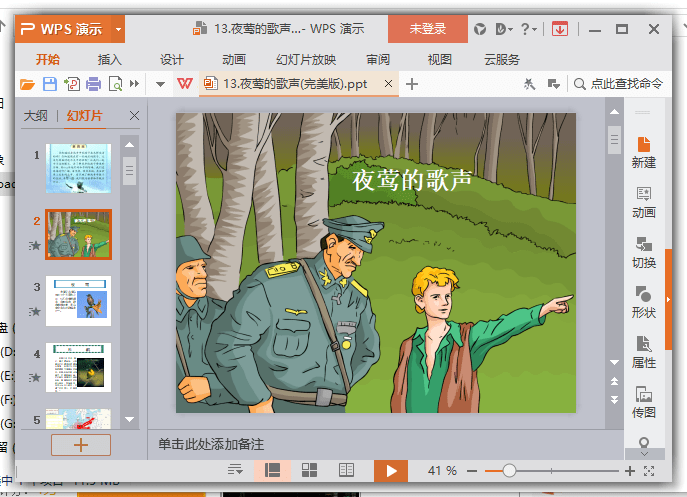Open the 插入 (Insert) ribbon tab
The width and height of the screenshot is (687, 497).
[x=110, y=59]
